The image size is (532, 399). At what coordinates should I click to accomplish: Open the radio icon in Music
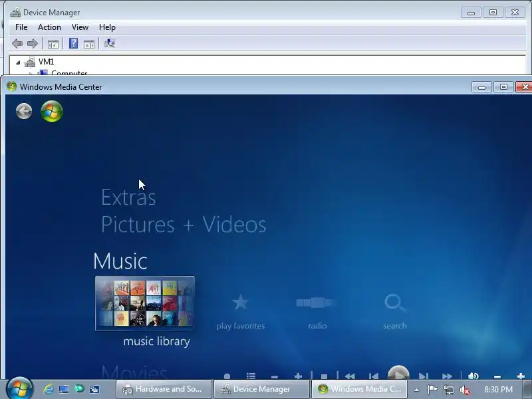point(317,303)
